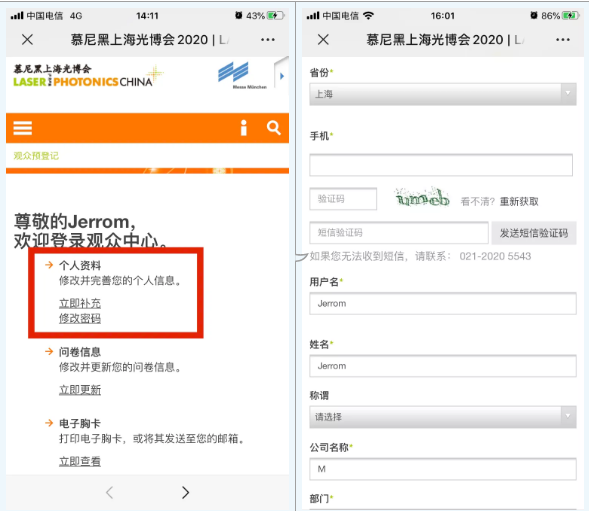Expand the blue arrow side tab
Screen dimensions: 589x511
(x=281, y=76)
